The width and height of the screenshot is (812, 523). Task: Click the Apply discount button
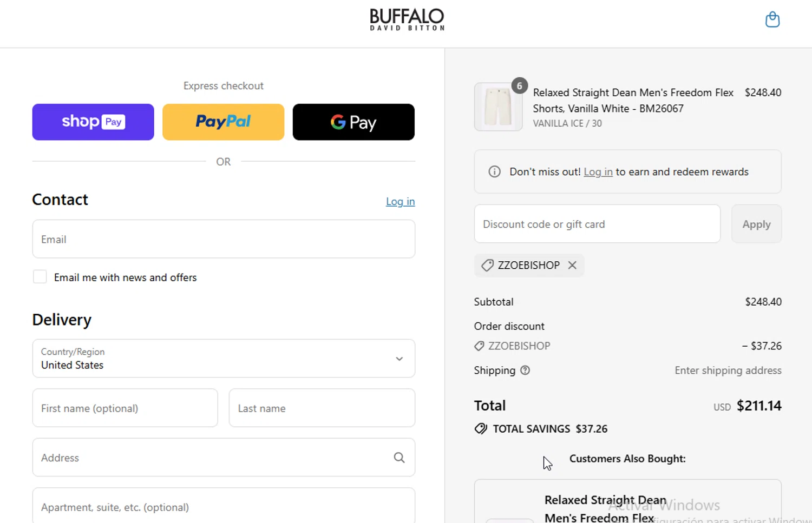tap(756, 224)
